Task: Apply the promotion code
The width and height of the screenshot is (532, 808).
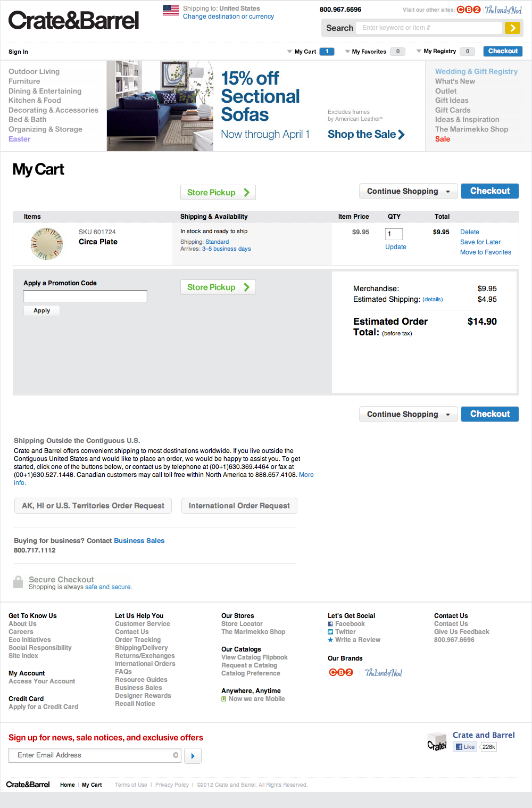Action: (x=41, y=310)
